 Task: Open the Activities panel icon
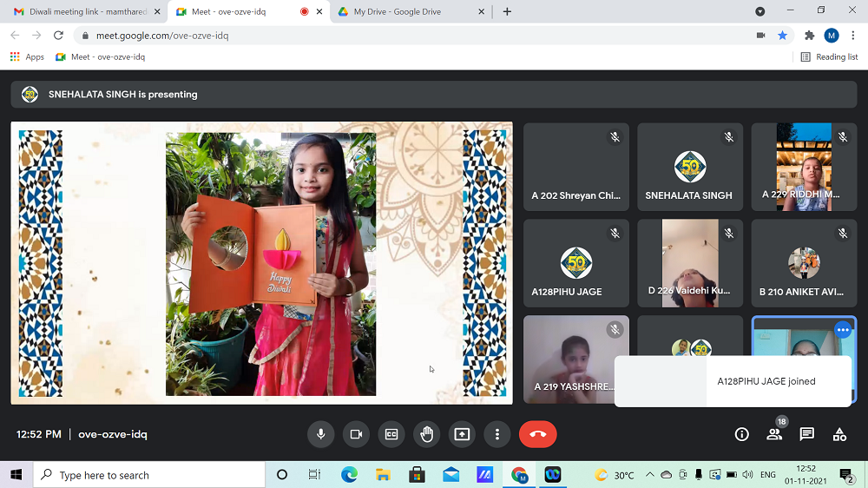click(839, 434)
